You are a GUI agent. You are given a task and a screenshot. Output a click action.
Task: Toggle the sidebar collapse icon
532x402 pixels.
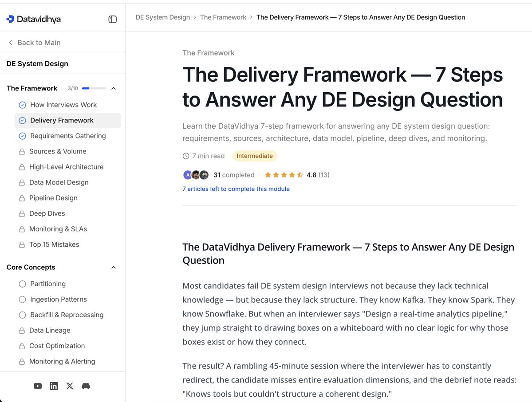113,20
